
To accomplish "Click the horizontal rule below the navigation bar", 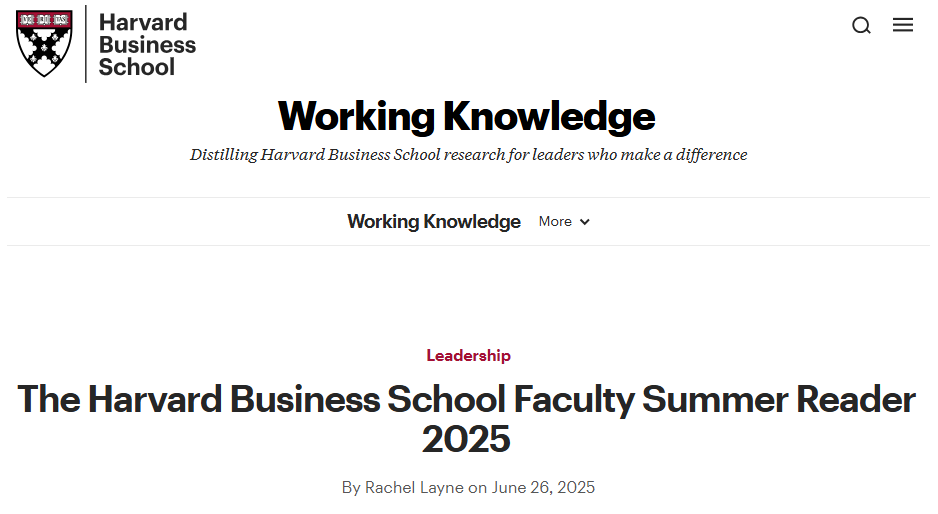I will [468, 245].
